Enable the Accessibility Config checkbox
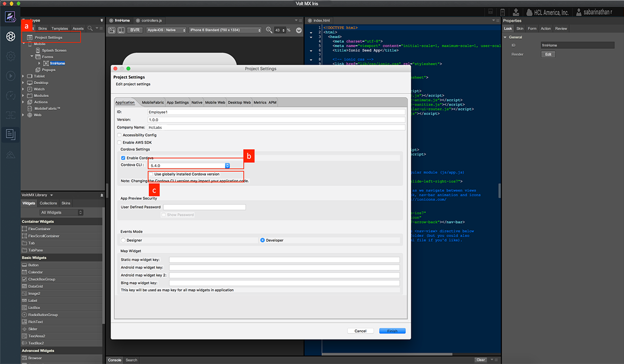The height and width of the screenshot is (364, 624). pyautogui.click(x=120, y=135)
